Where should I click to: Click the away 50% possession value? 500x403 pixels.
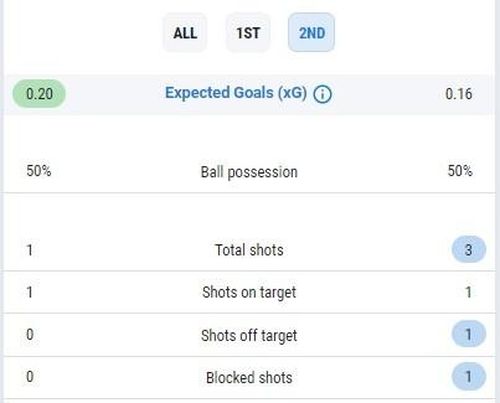pos(460,171)
